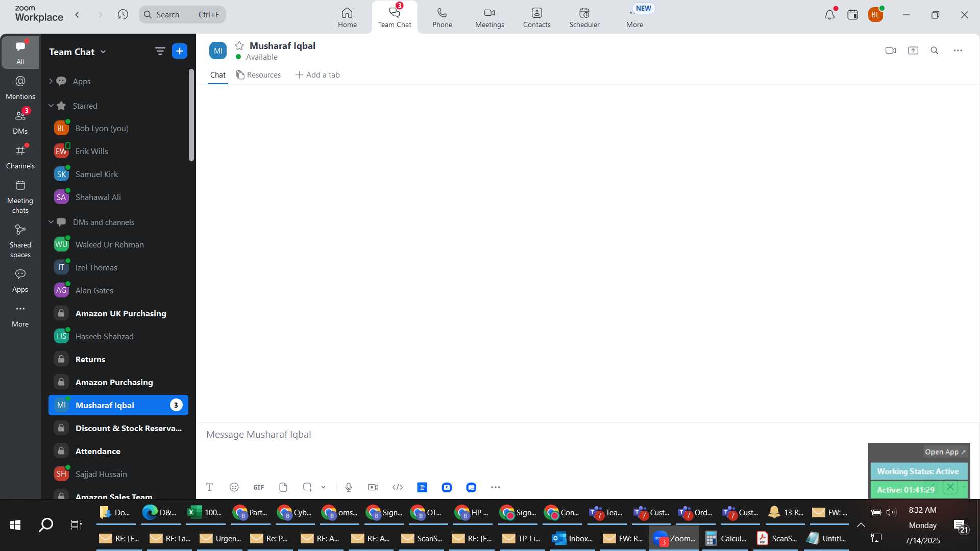Collapse the Starred section

click(x=51, y=106)
